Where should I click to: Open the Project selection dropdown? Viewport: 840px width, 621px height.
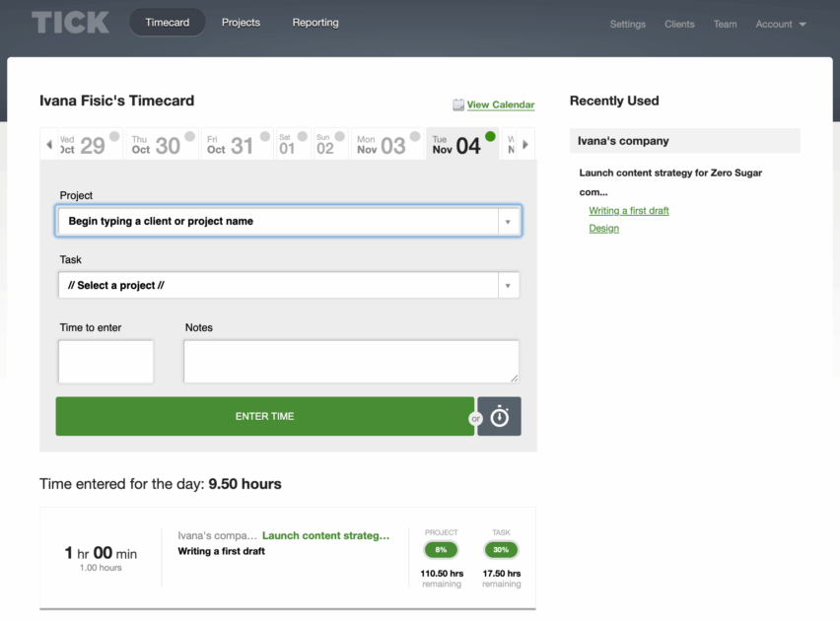pos(510,220)
